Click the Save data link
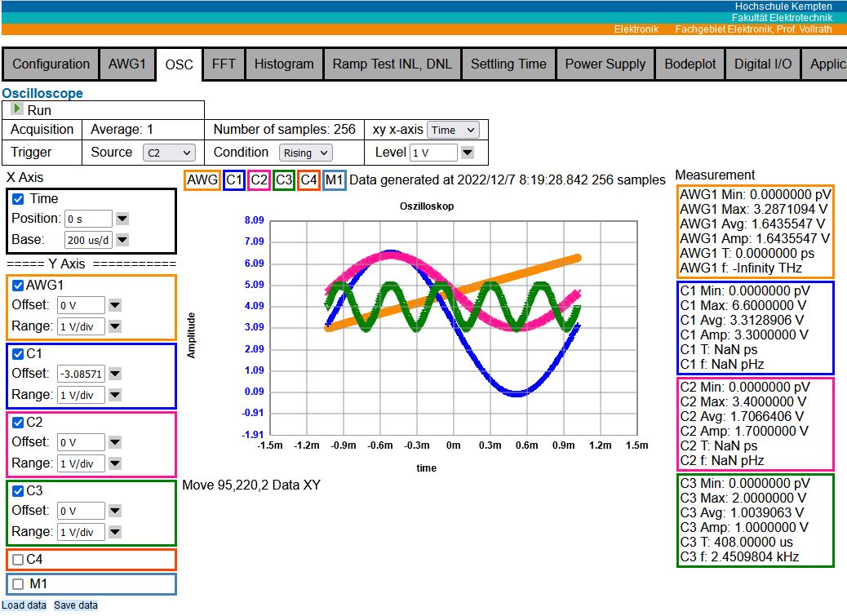The width and height of the screenshot is (847, 616). 76,605
